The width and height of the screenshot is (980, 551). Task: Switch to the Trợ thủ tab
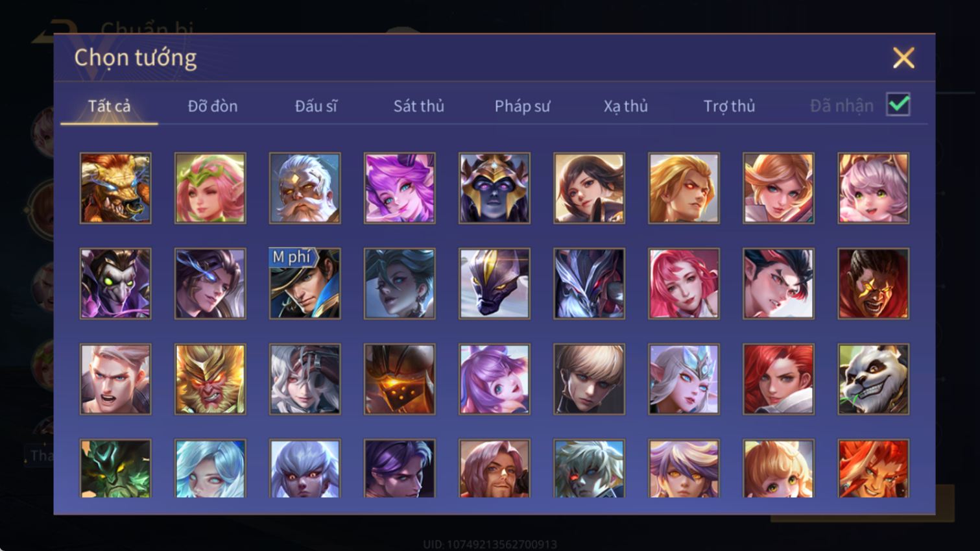point(729,106)
